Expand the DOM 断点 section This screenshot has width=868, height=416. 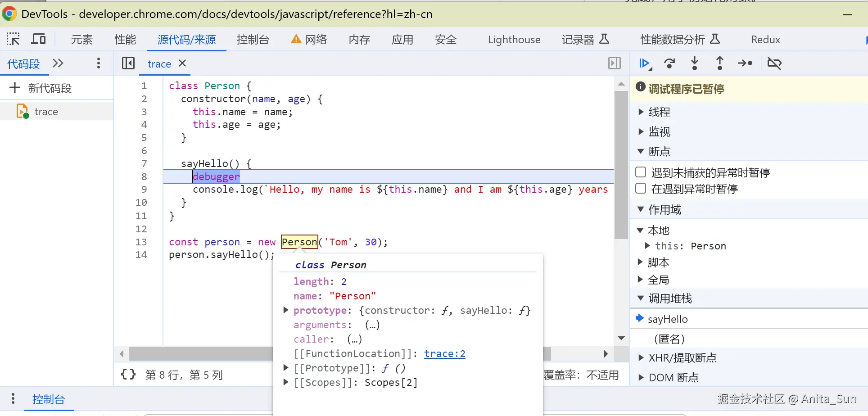(641, 377)
